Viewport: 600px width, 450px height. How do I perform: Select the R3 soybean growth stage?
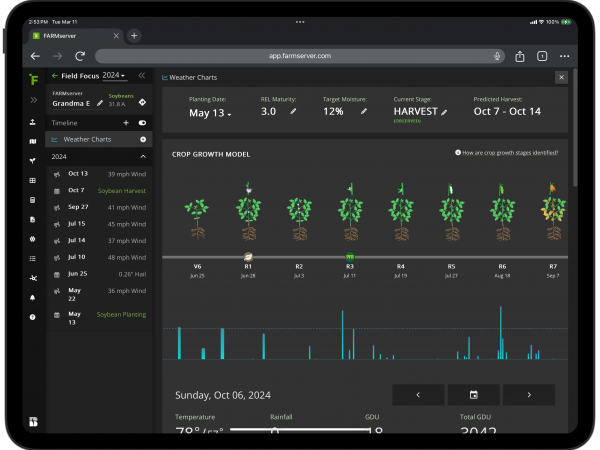(x=350, y=212)
